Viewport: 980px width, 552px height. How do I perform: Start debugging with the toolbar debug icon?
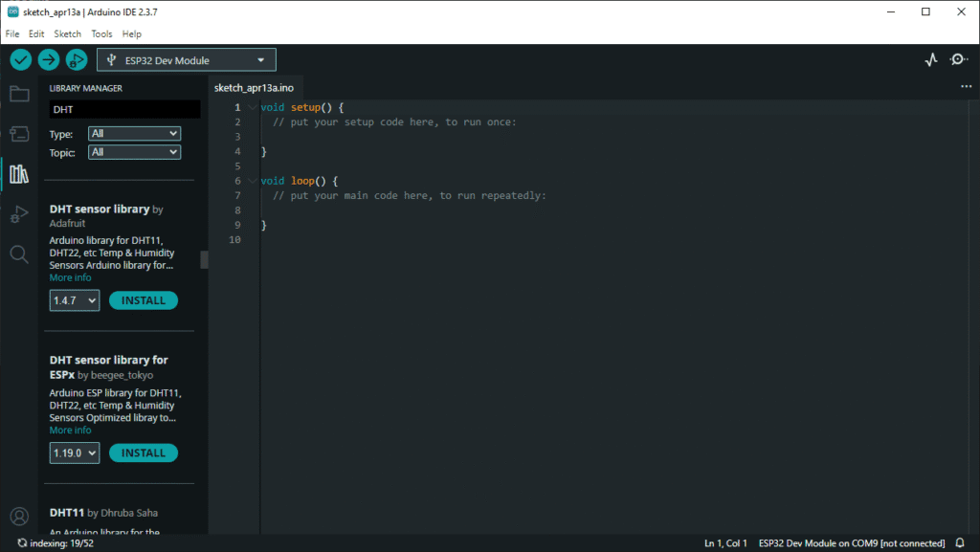pyautogui.click(x=77, y=59)
